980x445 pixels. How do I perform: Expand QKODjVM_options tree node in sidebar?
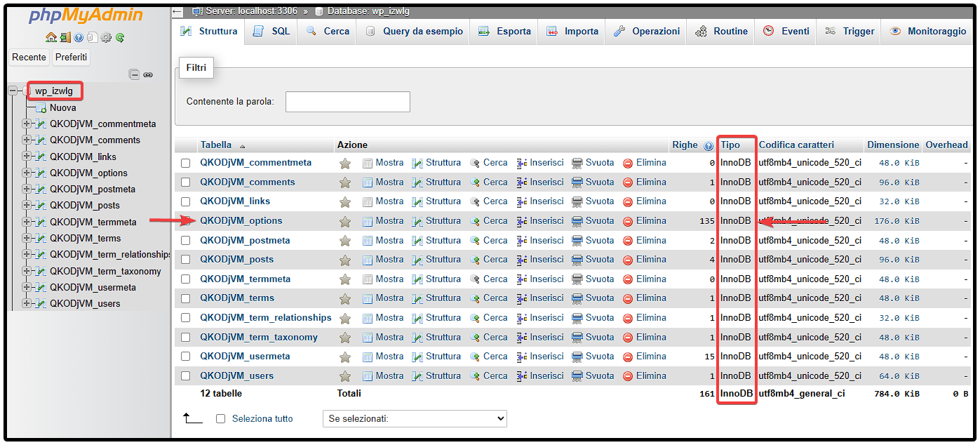[27, 173]
